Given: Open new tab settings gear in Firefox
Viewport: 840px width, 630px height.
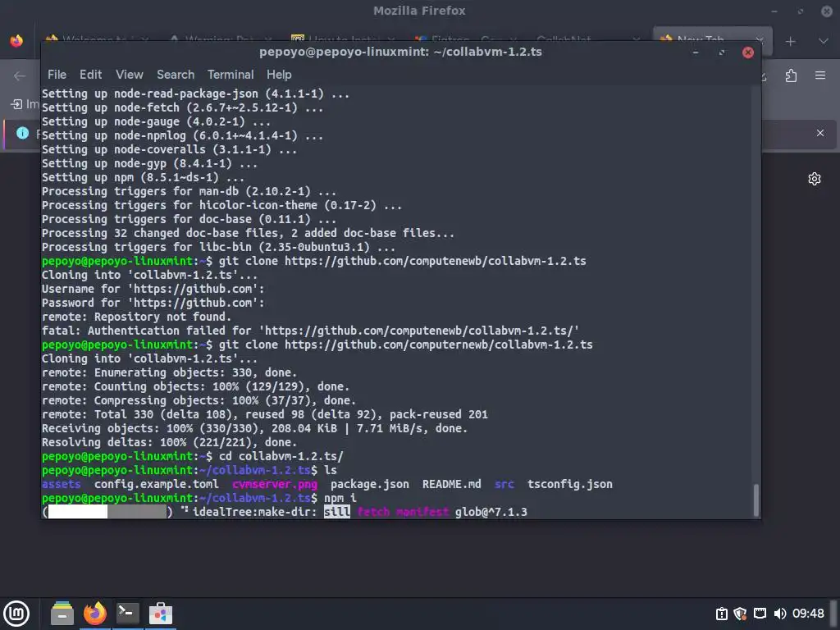Looking at the screenshot, I should point(815,179).
